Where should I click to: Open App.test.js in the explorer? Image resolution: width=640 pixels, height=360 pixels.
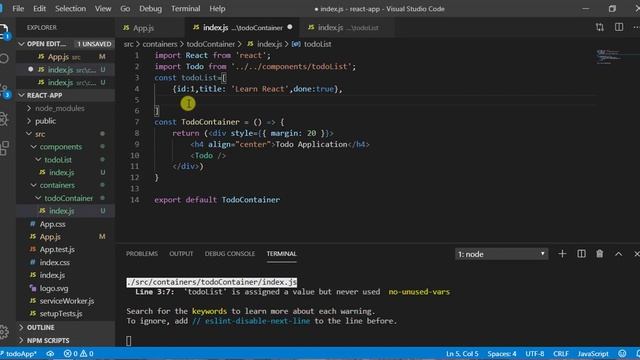tap(57, 249)
